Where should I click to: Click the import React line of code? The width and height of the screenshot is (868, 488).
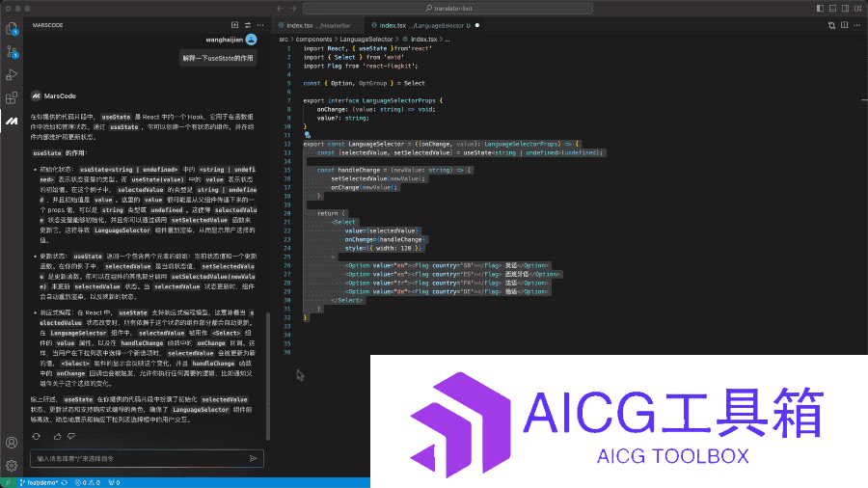click(x=367, y=48)
